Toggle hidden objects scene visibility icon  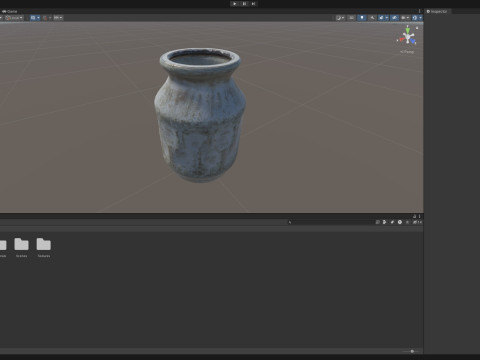(394, 18)
